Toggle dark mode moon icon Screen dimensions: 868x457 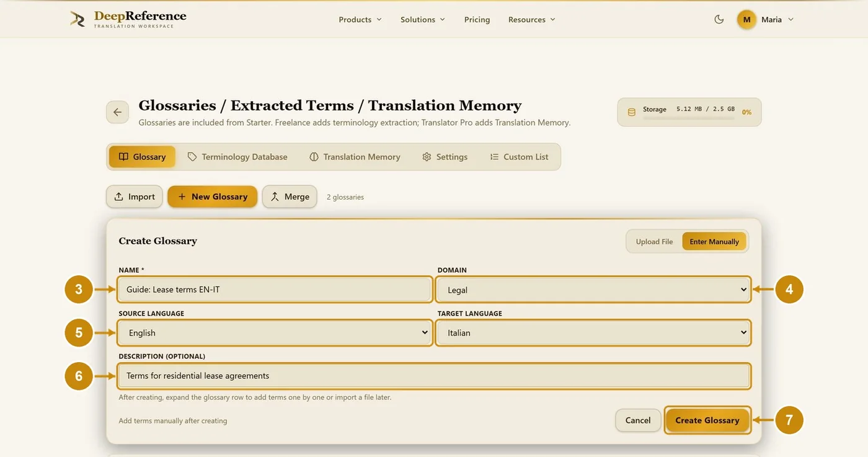pyautogui.click(x=719, y=19)
